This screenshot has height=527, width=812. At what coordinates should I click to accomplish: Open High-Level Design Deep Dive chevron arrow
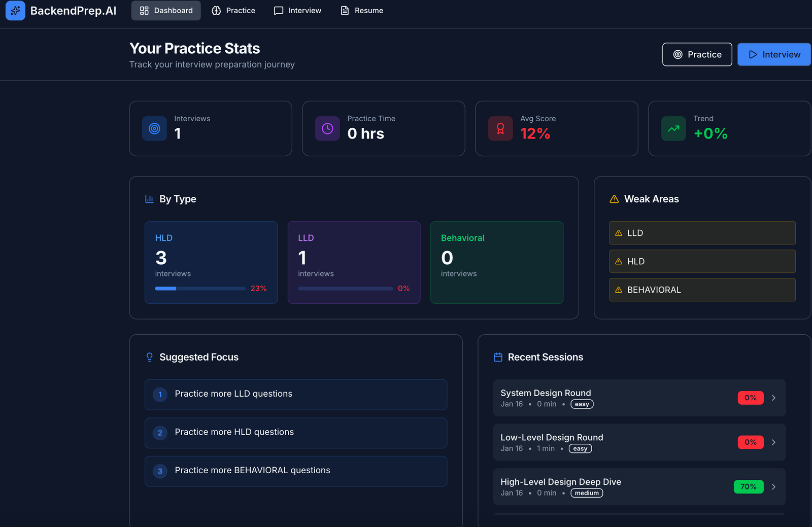773,487
